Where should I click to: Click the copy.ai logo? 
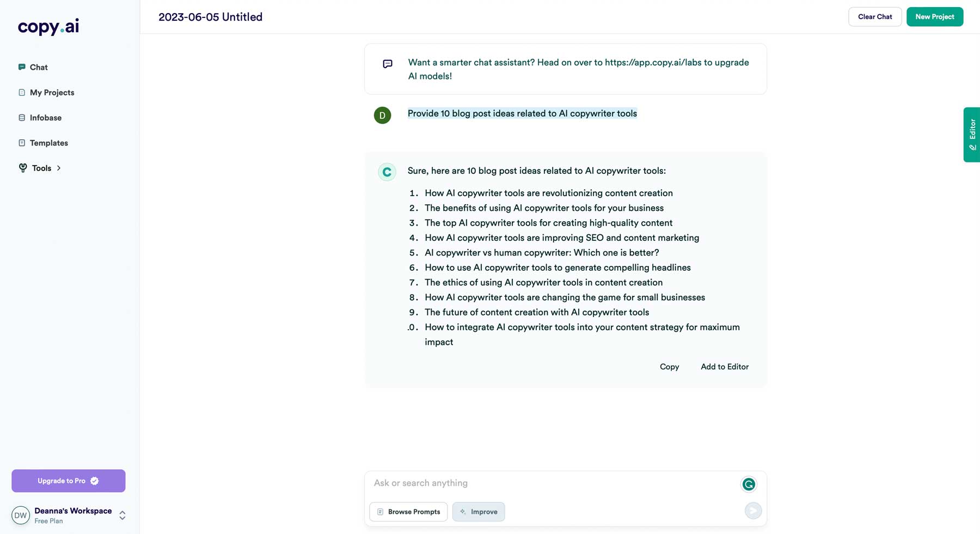tap(47, 26)
